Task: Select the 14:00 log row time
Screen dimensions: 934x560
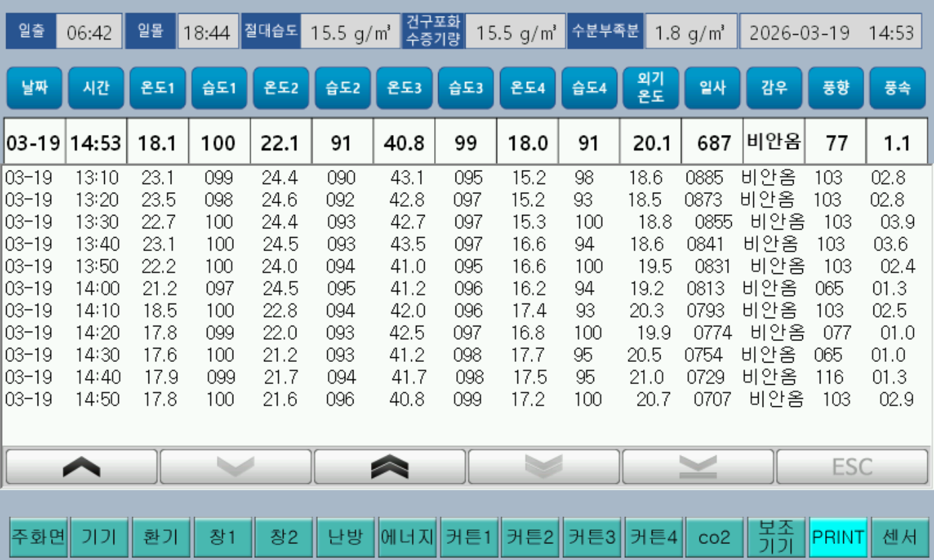Action: pos(97,289)
